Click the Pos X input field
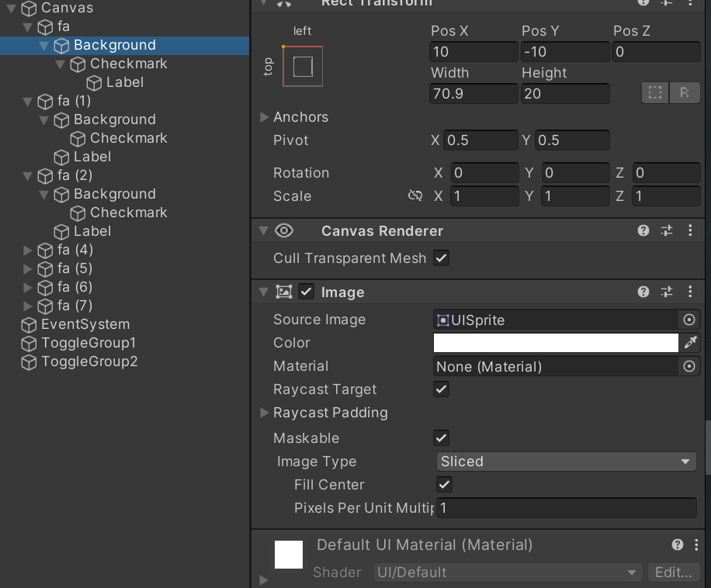The image size is (711, 588). (473, 51)
